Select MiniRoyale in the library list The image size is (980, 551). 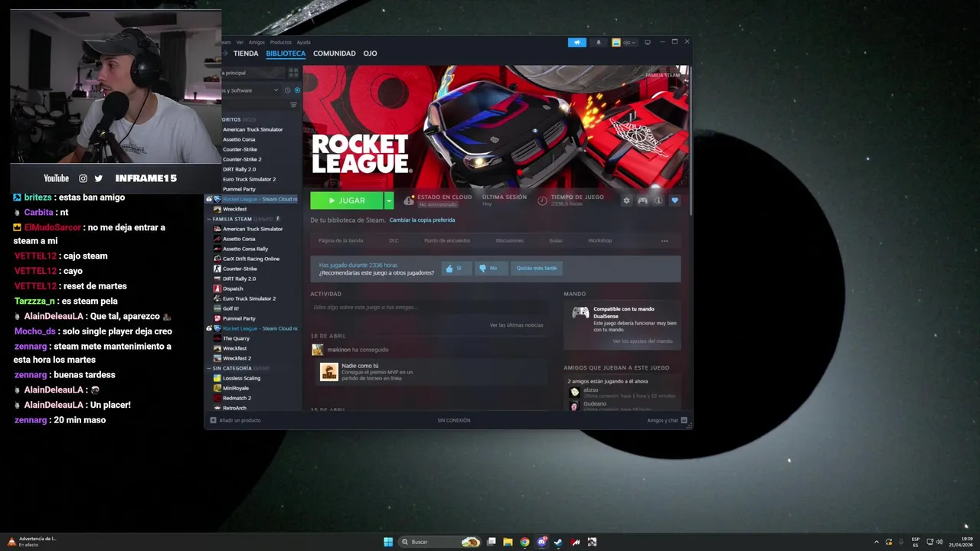[x=235, y=388]
